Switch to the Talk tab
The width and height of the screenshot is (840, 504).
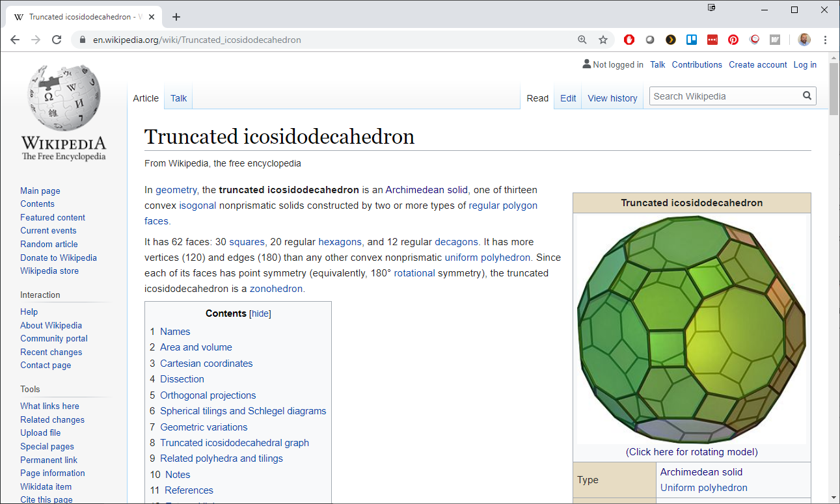click(x=178, y=98)
